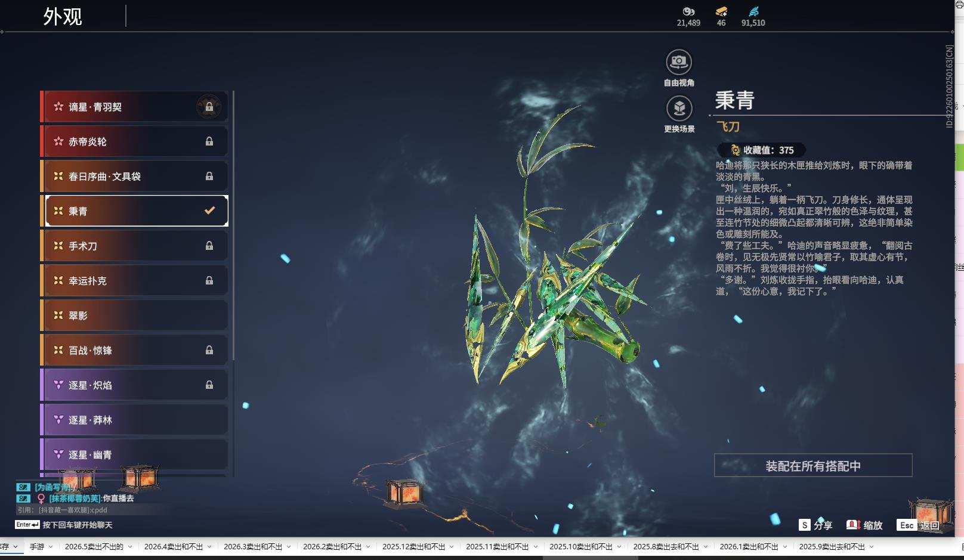964x560 pixels.
Task: Click the gold rarity icon beside 翠影
Action: 58,315
